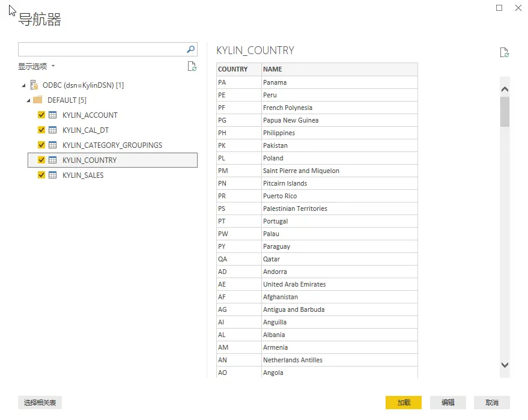Click the Anguilla cell
This screenshot has width=528, height=420.
pyautogui.click(x=339, y=322)
